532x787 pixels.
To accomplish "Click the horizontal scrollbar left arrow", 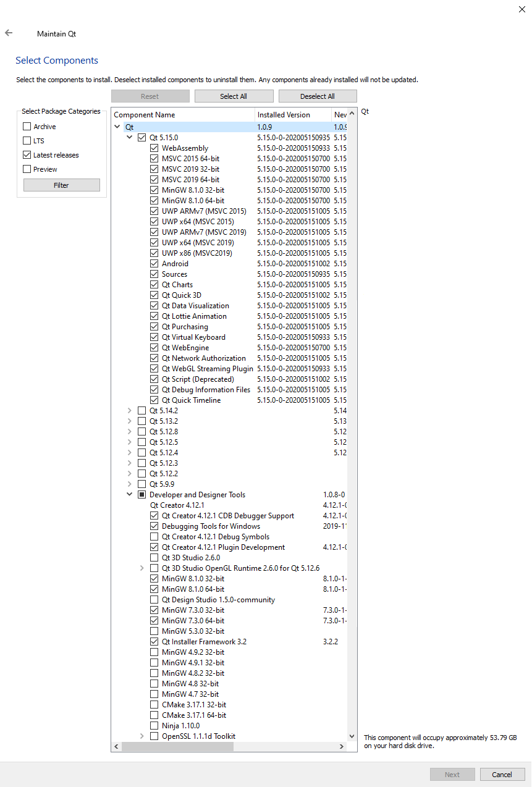I will click(117, 747).
